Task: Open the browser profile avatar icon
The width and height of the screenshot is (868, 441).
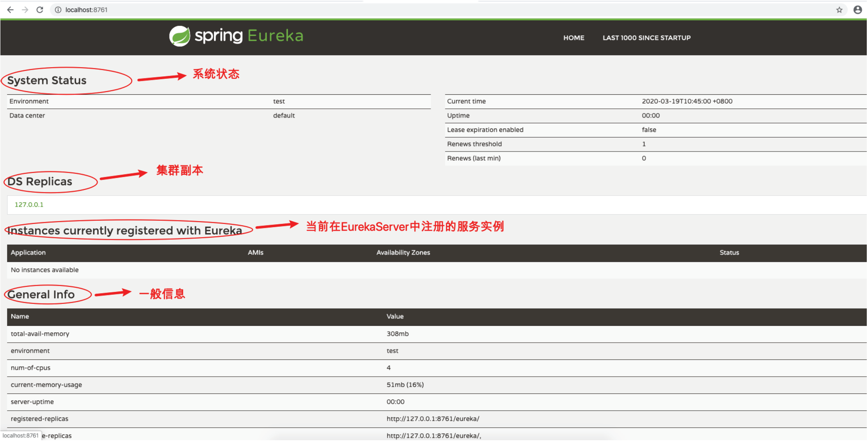Action: click(x=858, y=10)
